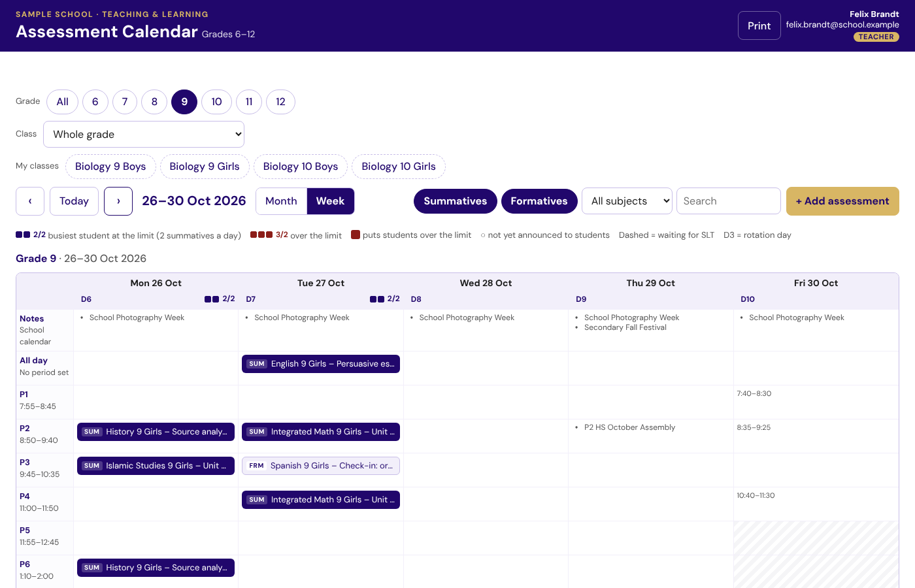This screenshot has width=915, height=588.
Task: Click 'P2 HS October Assembly' note
Action: pyautogui.click(x=629, y=427)
